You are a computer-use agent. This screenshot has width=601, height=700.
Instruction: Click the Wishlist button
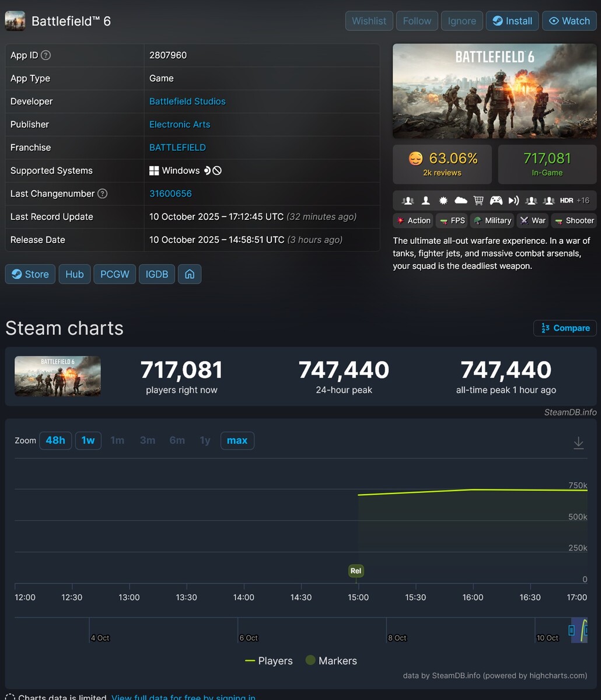tap(369, 20)
